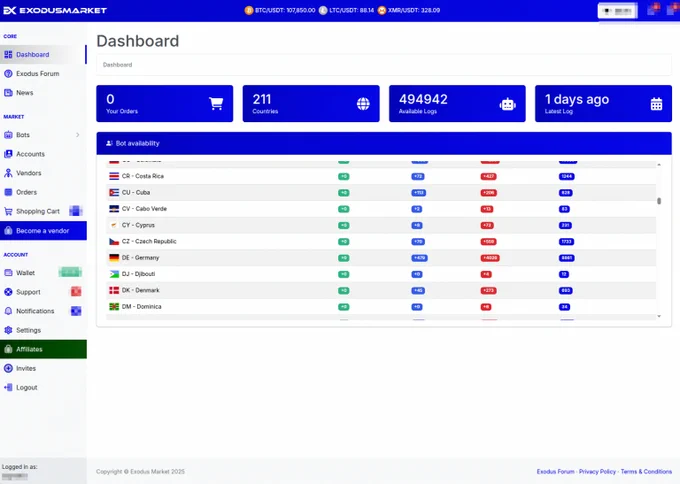This screenshot has height=484, width=680.
Task: Open Exodus Forum footer link
Action: pyautogui.click(x=555, y=471)
